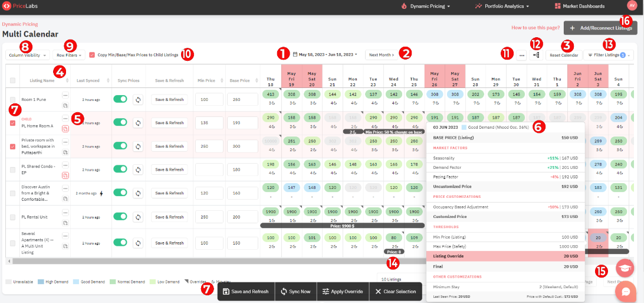Open the How to use this page link
The height and width of the screenshot is (303, 644).
[535, 28]
